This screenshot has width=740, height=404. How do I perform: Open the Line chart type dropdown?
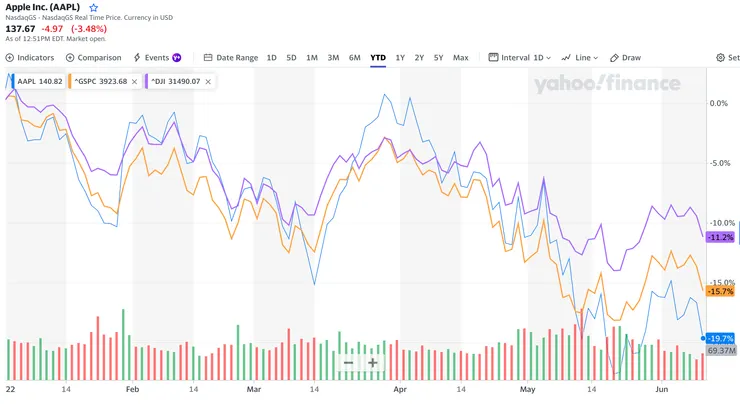pos(580,57)
